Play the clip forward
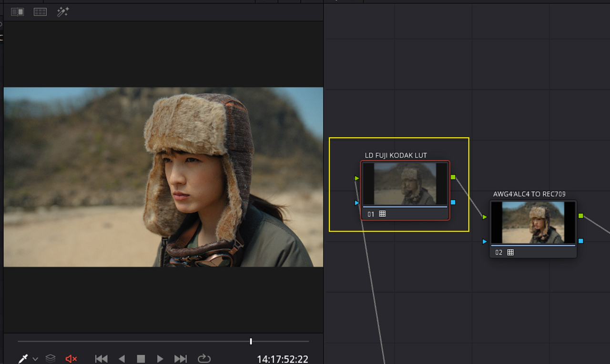 (160, 359)
